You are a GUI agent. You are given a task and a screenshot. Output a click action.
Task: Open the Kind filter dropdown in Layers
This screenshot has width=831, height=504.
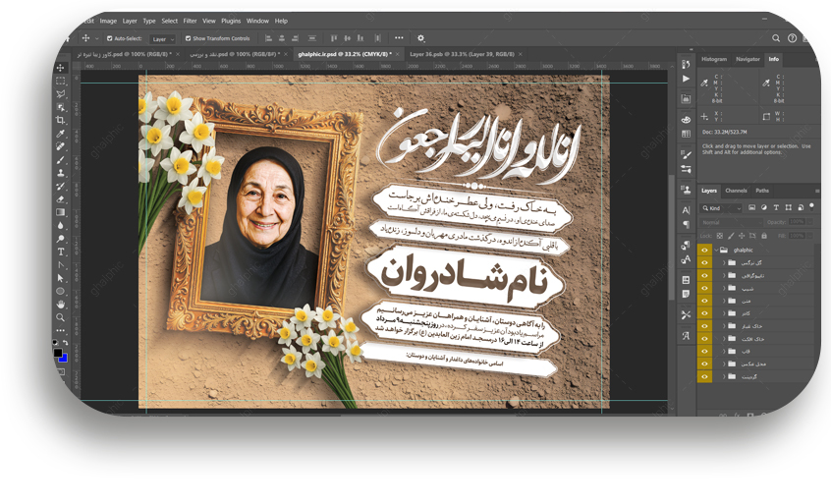pyautogui.click(x=725, y=208)
